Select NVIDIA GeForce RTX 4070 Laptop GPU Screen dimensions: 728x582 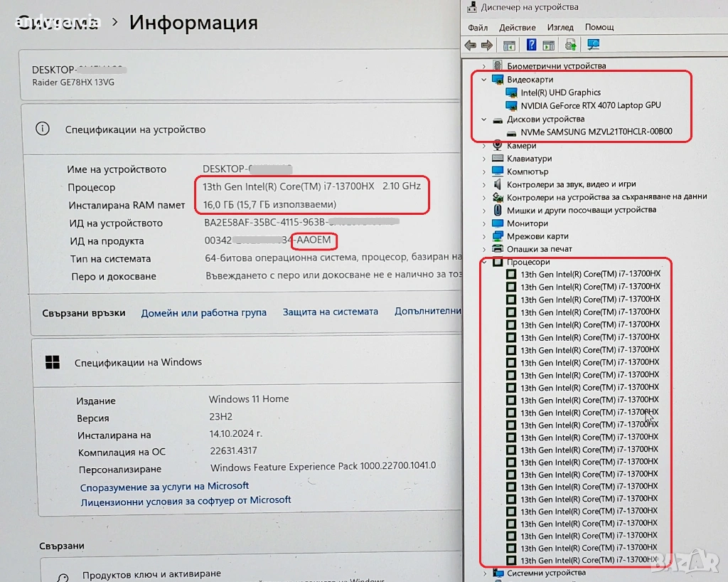[x=590, y=105]
